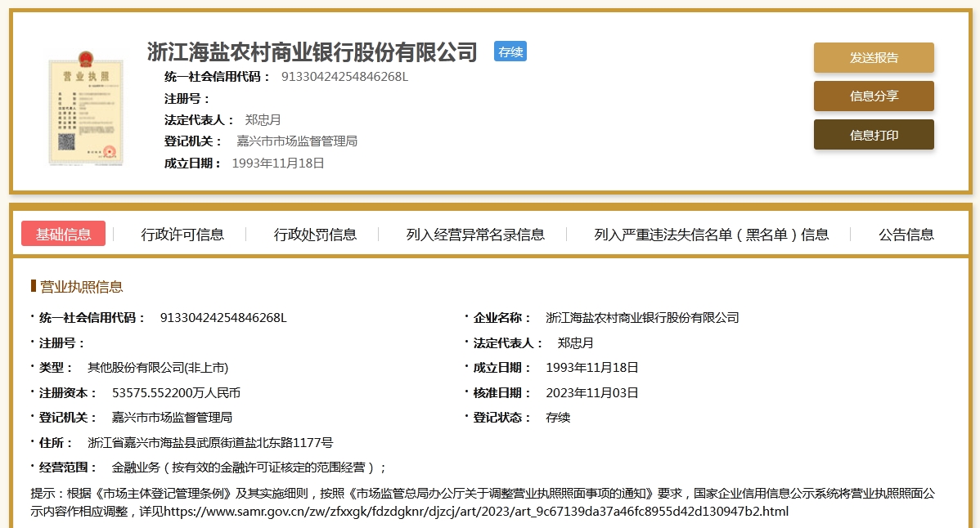The height and width of the screenshot is (528, 980).
Task: Click registered capital 53575.552200万人民币
Action: click(176, 392)
